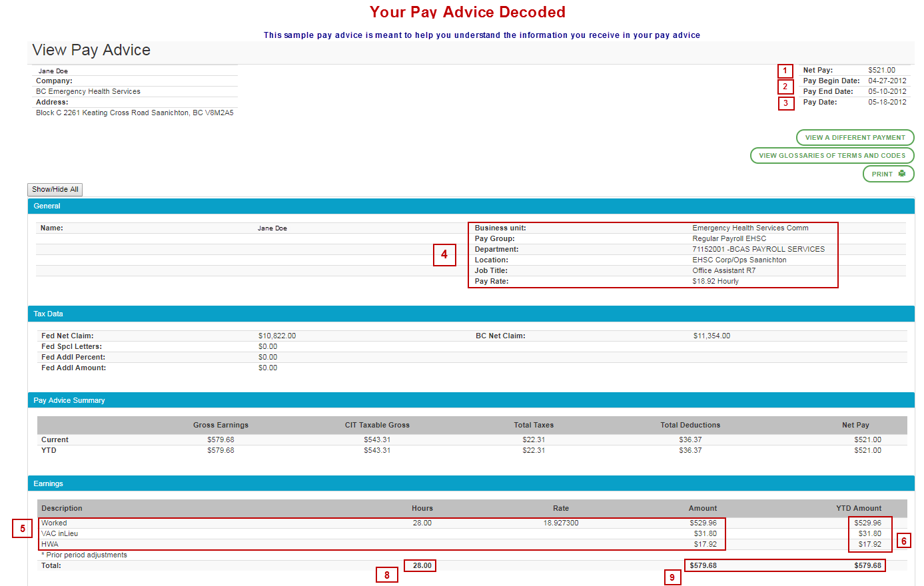Click callout number 6 beside YTD amounts
The image size is (924, 586).
(x=904, y=541)
